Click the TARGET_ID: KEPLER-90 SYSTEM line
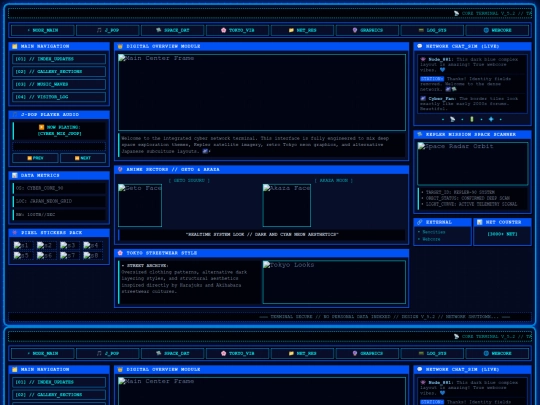 pyautogui.click(x=460, y=192)
